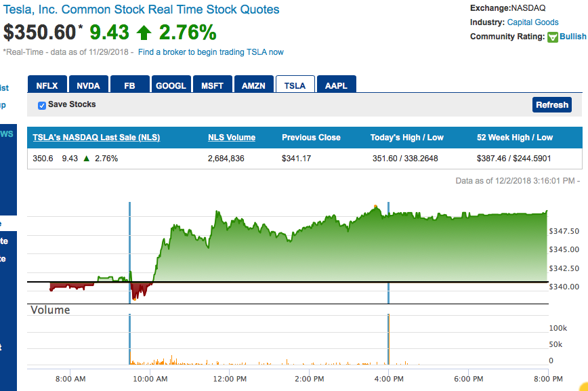Open 'Find a broker to begin trading TSLA' link
This screenshot has height=391, width=588.
[211, 52]
